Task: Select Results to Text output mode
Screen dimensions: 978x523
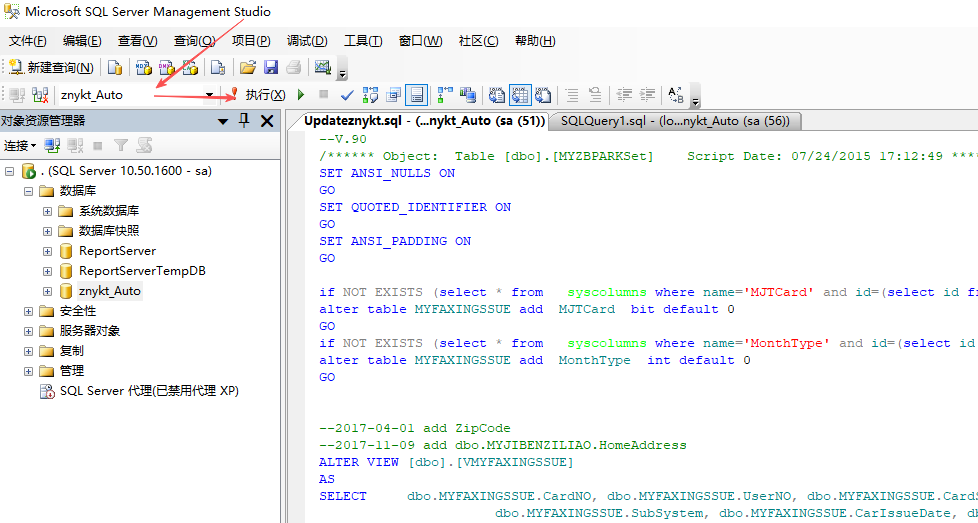Action: point(496,95)
